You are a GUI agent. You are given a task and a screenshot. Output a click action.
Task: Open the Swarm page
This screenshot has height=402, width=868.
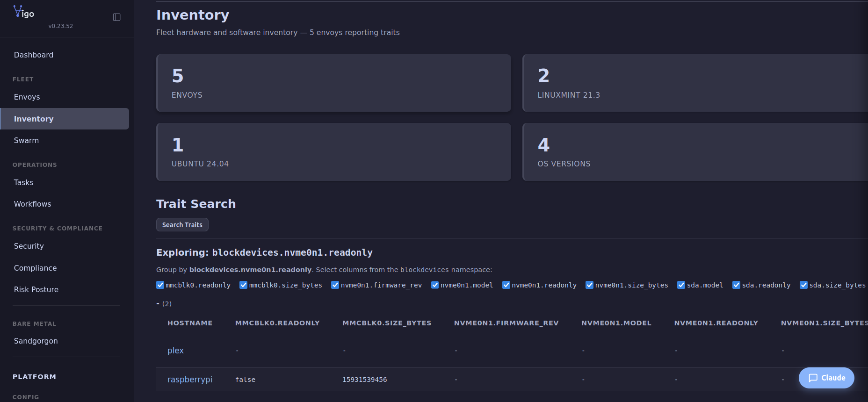pyautogui.click(x=26, y=141)
